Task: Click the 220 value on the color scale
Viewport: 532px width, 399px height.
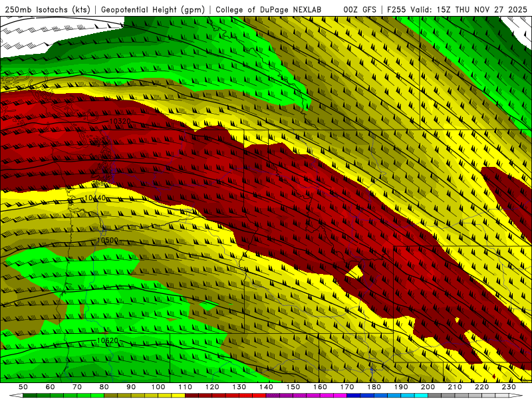Action: click(x=481, y=387)
